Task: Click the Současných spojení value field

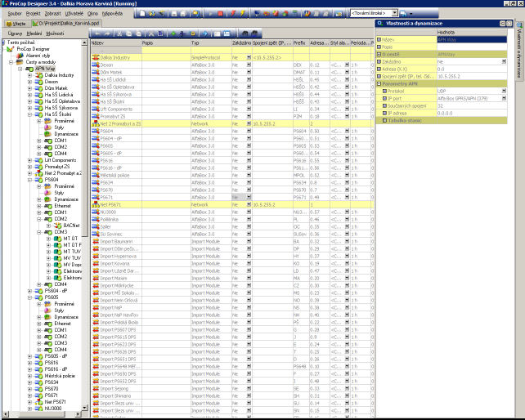Action: (472, 105)
